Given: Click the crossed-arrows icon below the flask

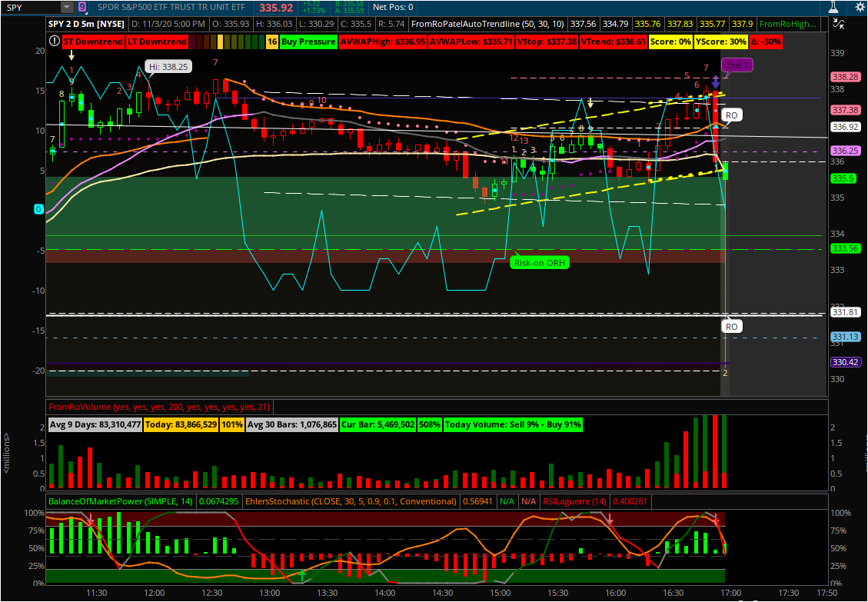Looking at the screenshot, I should coord(838,24).
